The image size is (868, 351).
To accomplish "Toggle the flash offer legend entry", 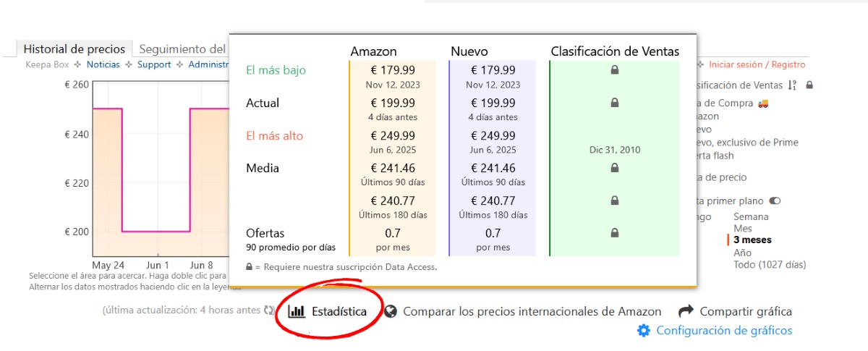I will pyautogui.click(x=715, y=156).
